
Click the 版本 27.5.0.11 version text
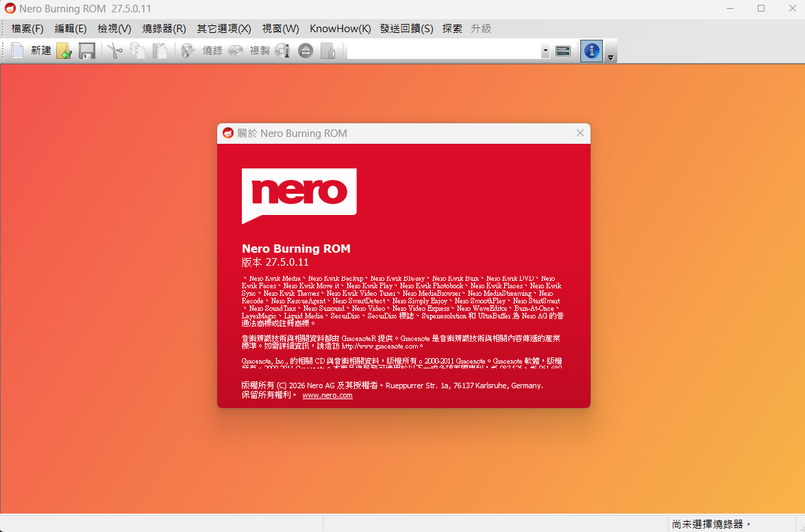click(x=275, y=262)
